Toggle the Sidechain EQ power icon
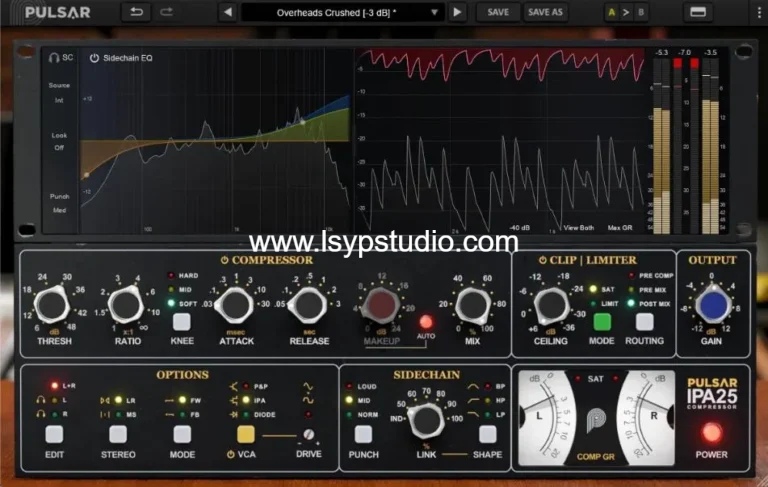Screen dimensions: 768x487 [94, 58]
